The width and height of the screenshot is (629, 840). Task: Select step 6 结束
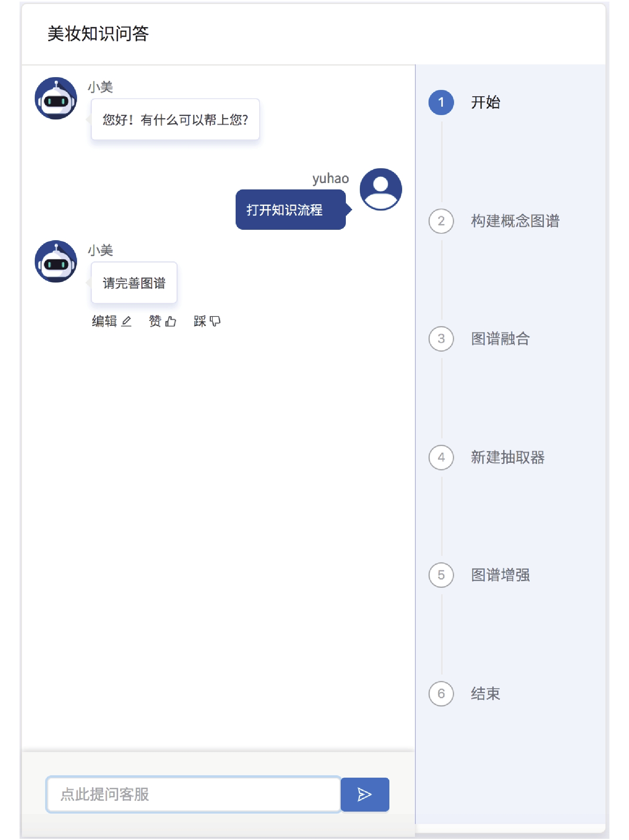click(441, 693)
